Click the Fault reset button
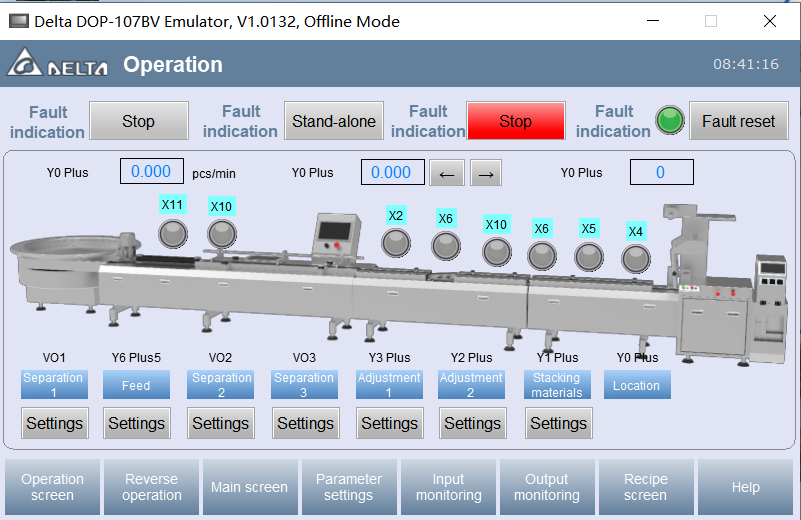This screenshot has height=520, width=801. 739,121
